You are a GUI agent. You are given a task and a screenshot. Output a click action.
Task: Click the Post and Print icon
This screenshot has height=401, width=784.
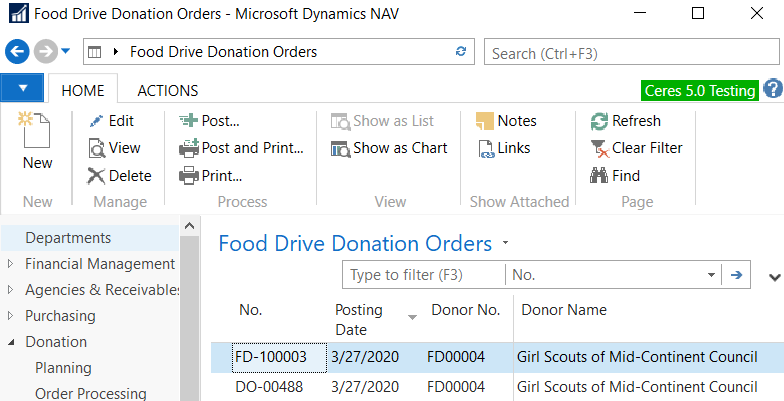[x=189, y=148]
